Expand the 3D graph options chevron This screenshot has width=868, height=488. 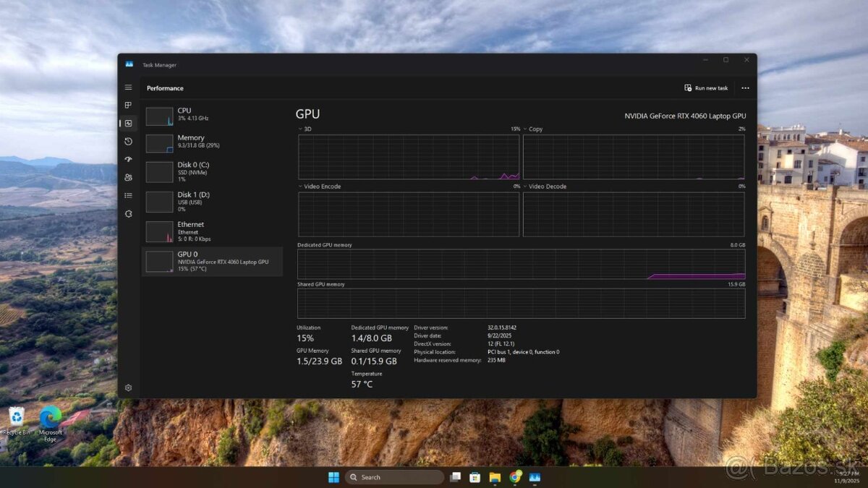click(299, 129)
